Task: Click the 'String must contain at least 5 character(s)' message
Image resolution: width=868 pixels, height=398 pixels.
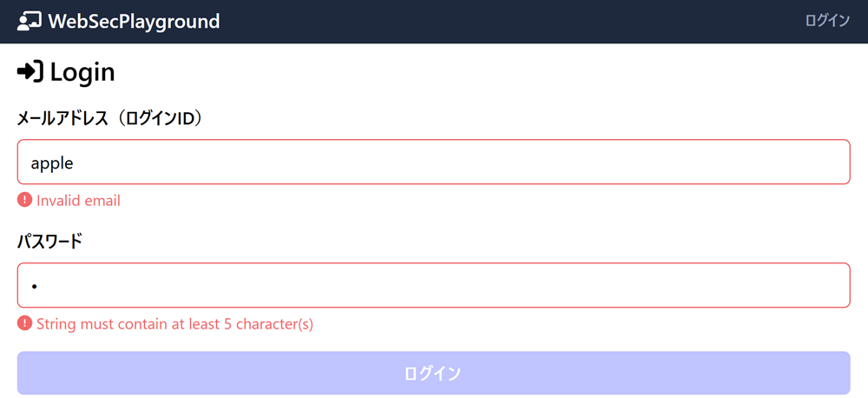Action: click(174, 324)
